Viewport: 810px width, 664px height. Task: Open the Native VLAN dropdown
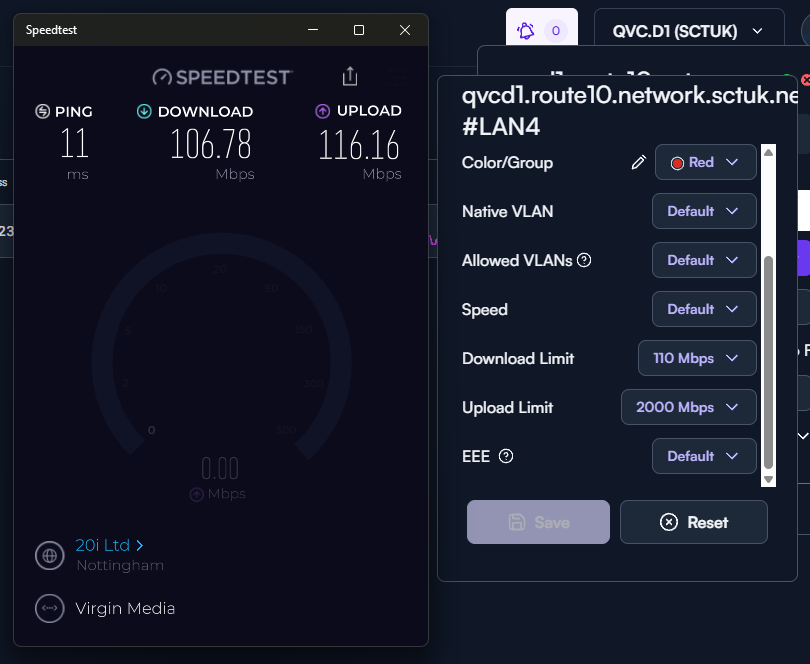704,211
